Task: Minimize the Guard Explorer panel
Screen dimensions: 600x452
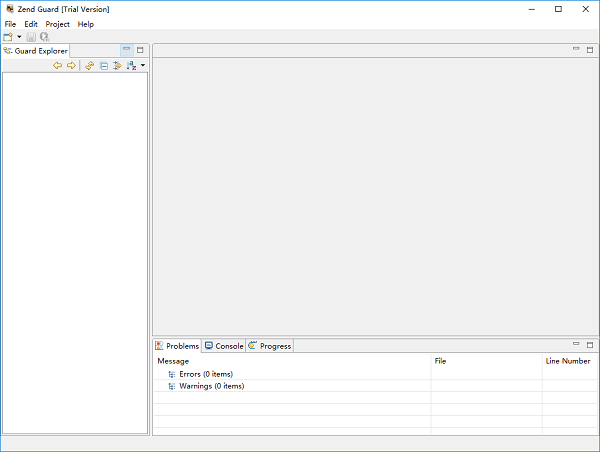Action: 126,50
